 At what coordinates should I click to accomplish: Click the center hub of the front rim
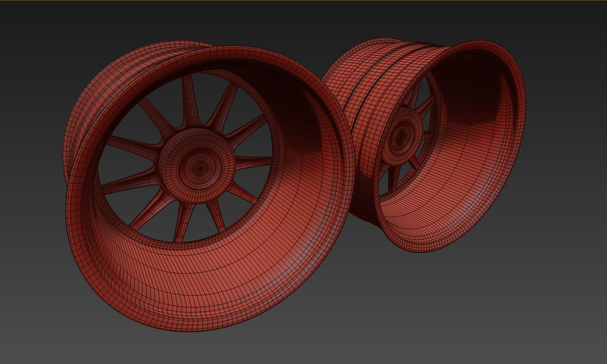(197, 166)
